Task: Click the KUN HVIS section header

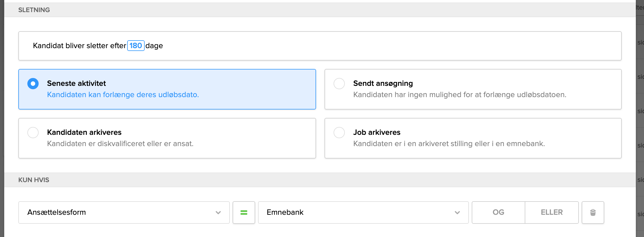Action: (34, 180)
